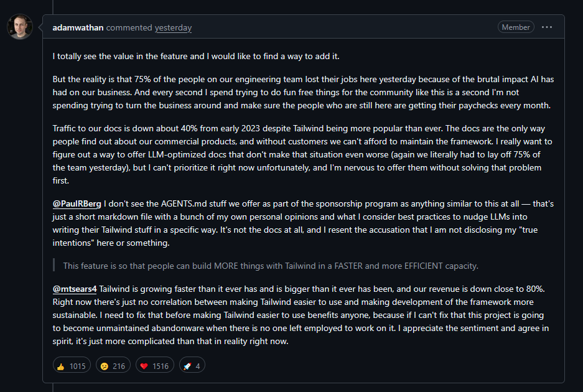Click the quoted text about building MORE things

click(x=269, y=266)
